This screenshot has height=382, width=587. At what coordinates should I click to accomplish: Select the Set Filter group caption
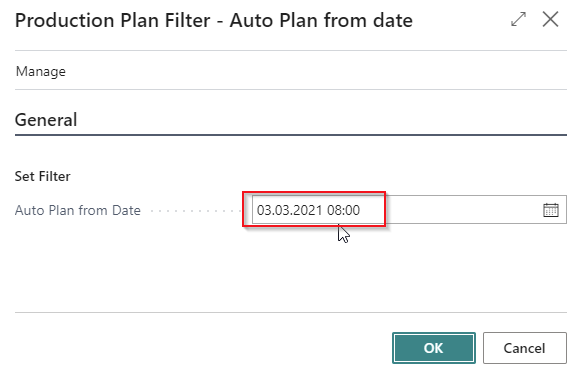click(43, 176)
